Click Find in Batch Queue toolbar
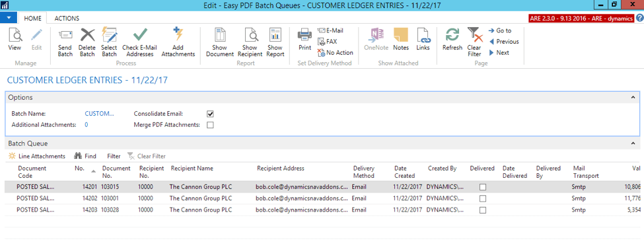This screenshot has width=644, height=244. (x=85, y=156)
